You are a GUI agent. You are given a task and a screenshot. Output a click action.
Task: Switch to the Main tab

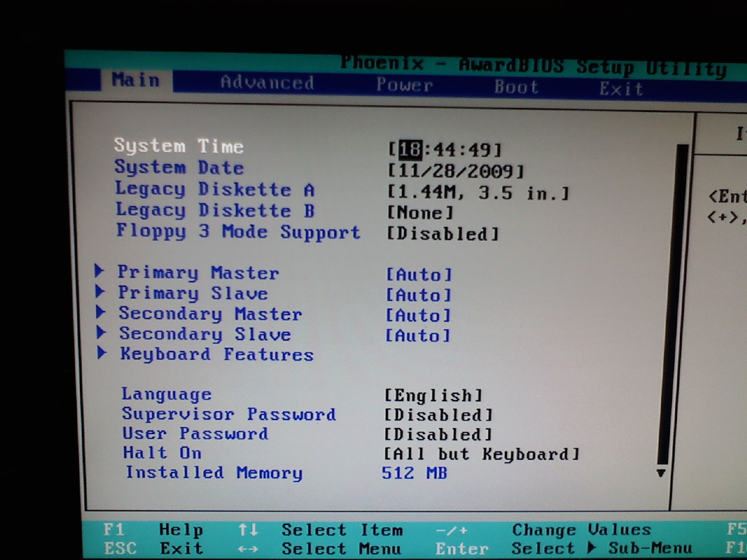pos(136,80)
